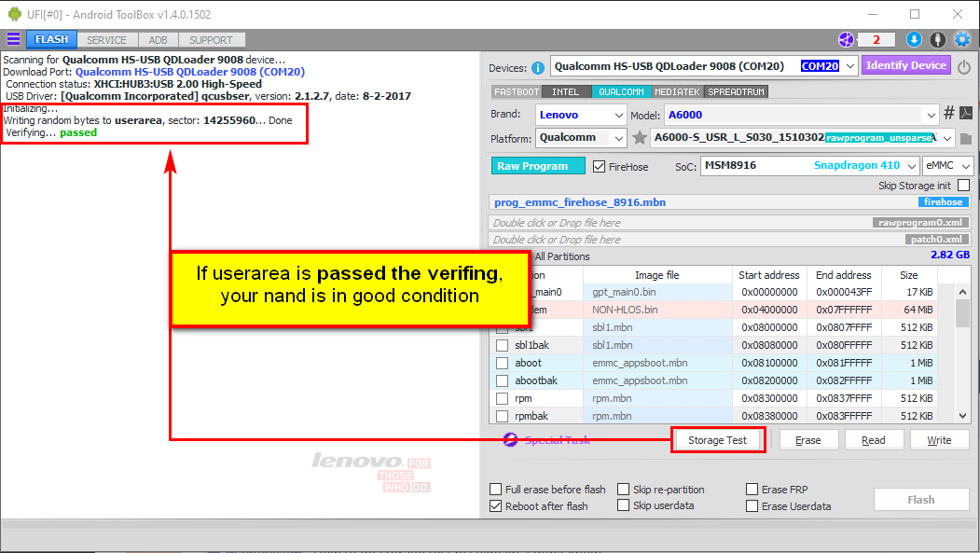The height and width of the screenshot is (553, 980).
Task: Check the rpmbak partition row
Action: coord(502,416)
